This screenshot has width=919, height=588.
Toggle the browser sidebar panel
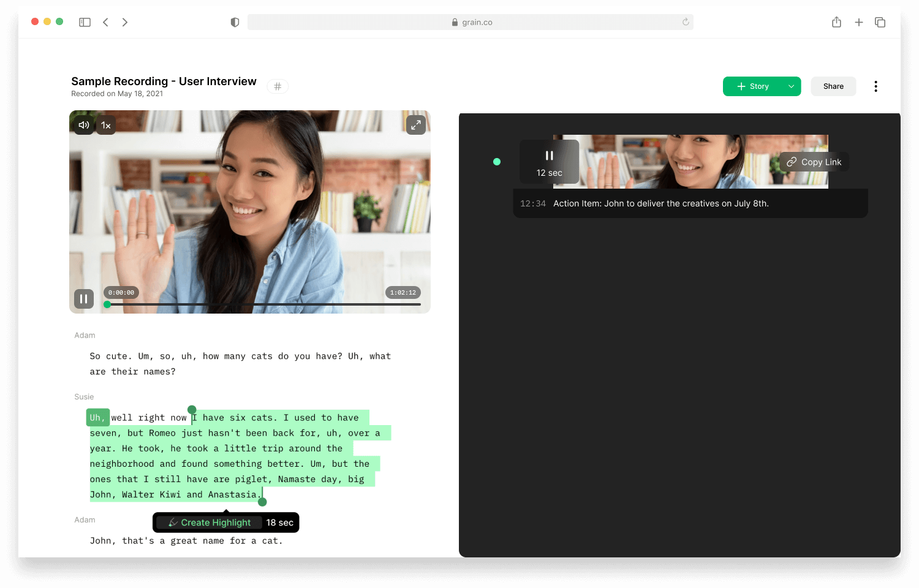pyautogui.click(x=85, y=21)
